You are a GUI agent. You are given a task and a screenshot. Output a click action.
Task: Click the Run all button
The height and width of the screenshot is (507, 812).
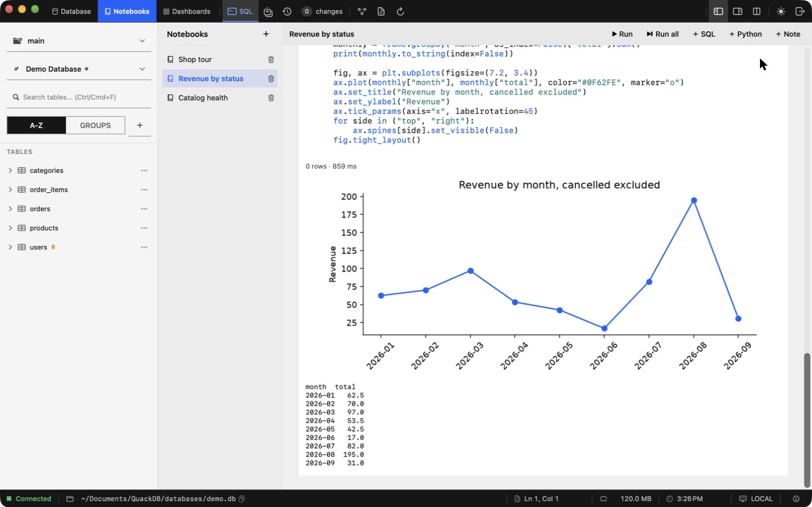(x=662, y=34)
